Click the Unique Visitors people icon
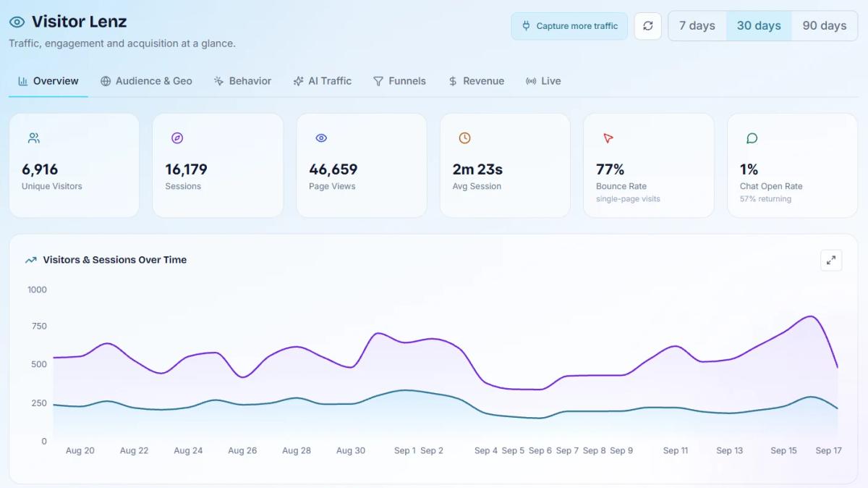This screenshot has height=488, width=868. coord(34,138)
